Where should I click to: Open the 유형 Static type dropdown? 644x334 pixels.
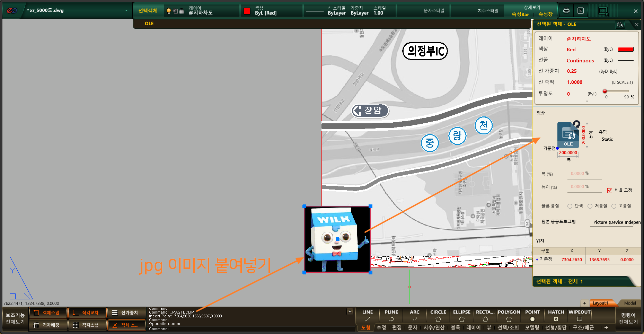pos(616,139)
